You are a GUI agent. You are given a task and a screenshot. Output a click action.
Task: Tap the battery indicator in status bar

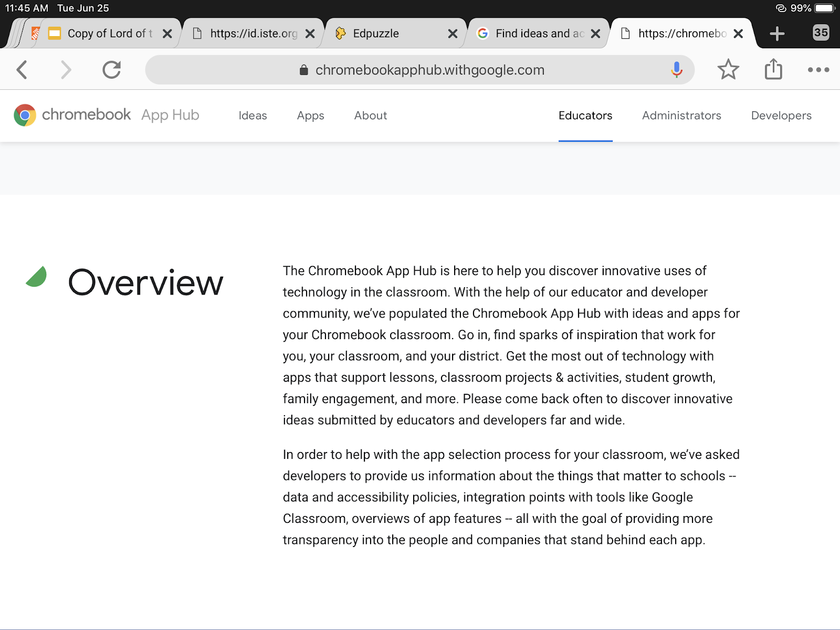[824, 8]
